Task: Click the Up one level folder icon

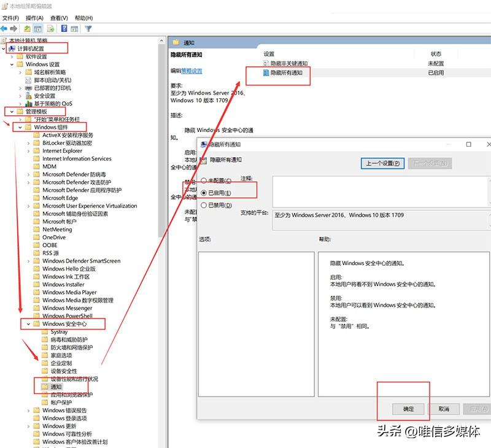Action: [27, 29]
